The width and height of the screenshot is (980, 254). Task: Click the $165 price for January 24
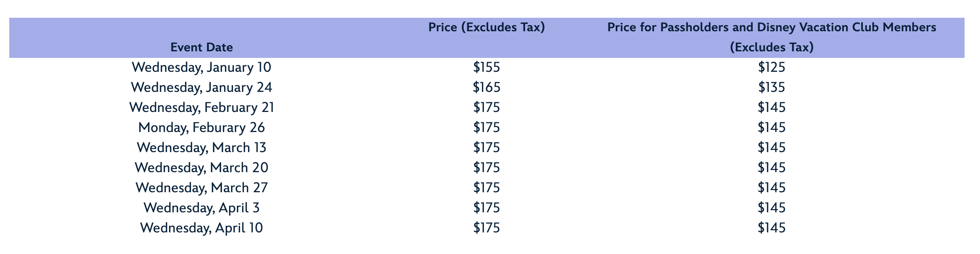(487, 88)
